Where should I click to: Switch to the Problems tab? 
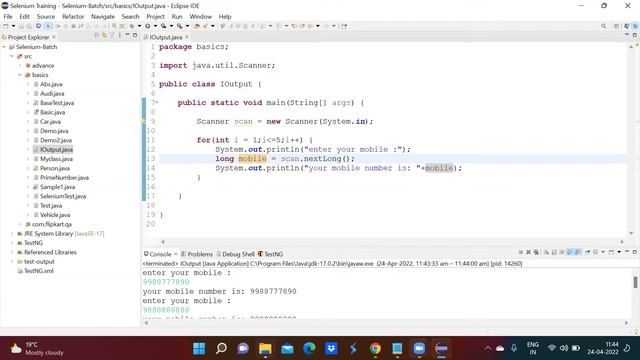[197, 254]
